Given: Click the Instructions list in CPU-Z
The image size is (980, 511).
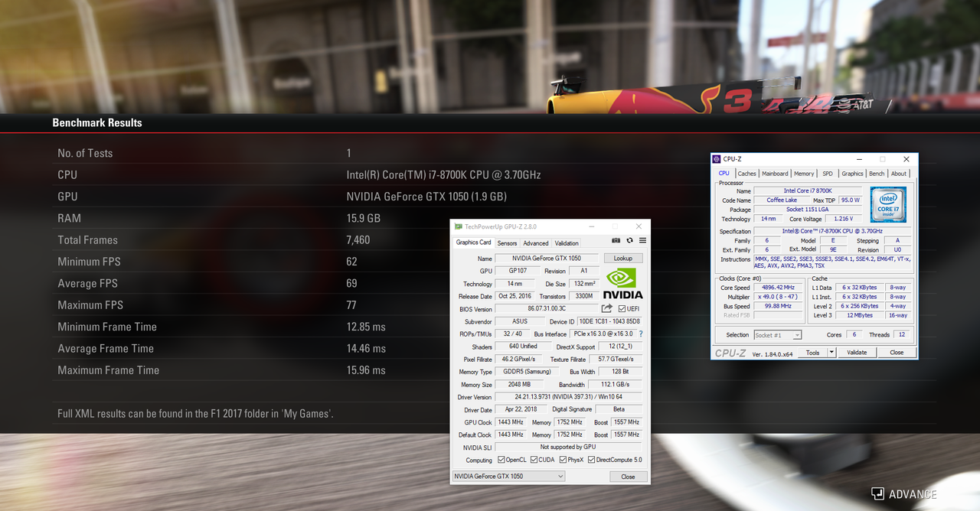Looking at the screenshot, I should [x=832, y=262].
